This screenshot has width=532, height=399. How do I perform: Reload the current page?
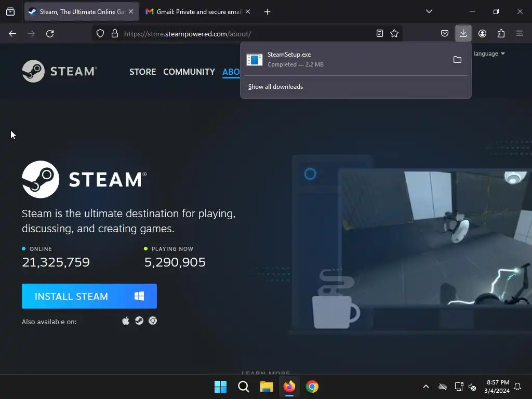click(50, 34)
